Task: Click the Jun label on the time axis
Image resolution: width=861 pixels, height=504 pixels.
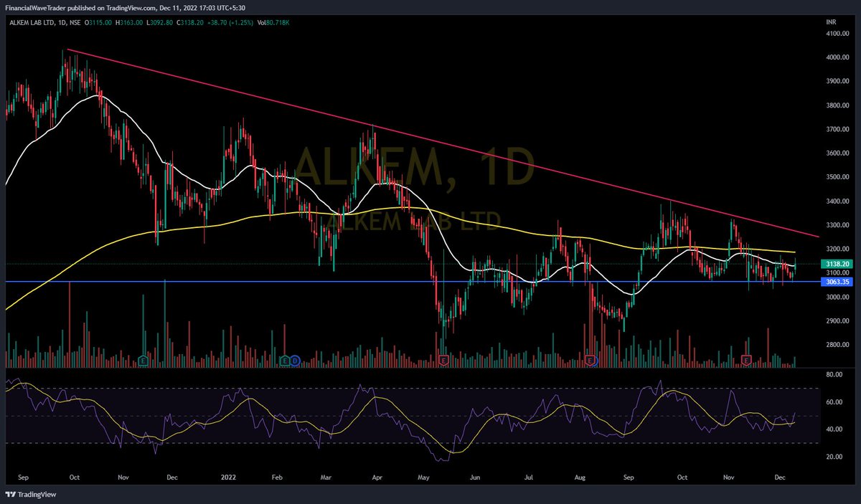Action: 474,476
